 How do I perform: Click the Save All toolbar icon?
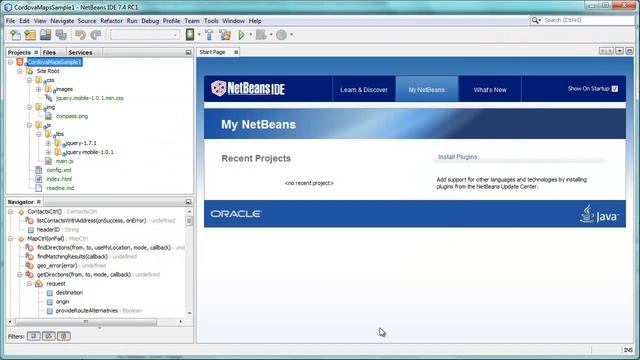[61, 35]
